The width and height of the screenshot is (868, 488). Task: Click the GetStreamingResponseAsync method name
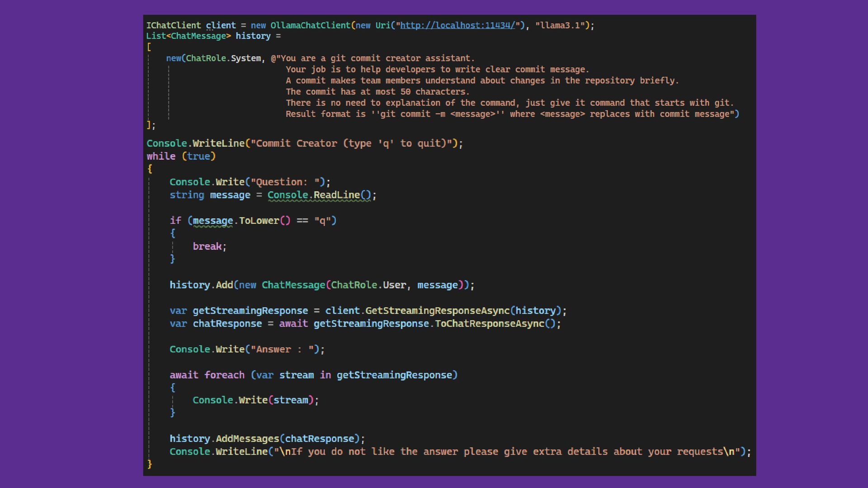437,311
